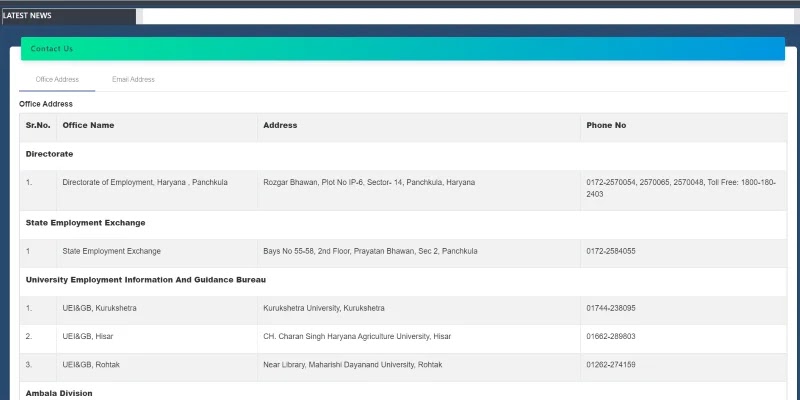Select 'Near Library, Maharishi Dayanand University' address
Screen dimensions: 800x400
(353, 365)
